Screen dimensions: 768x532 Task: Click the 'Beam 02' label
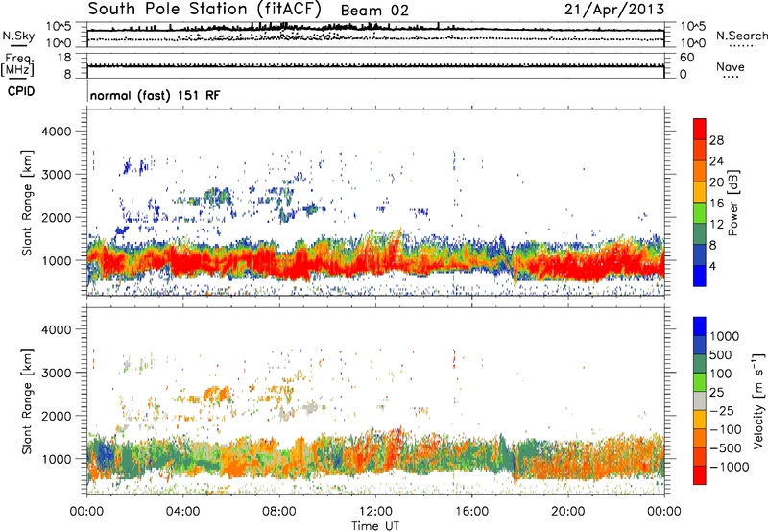[x=374, y=11]
